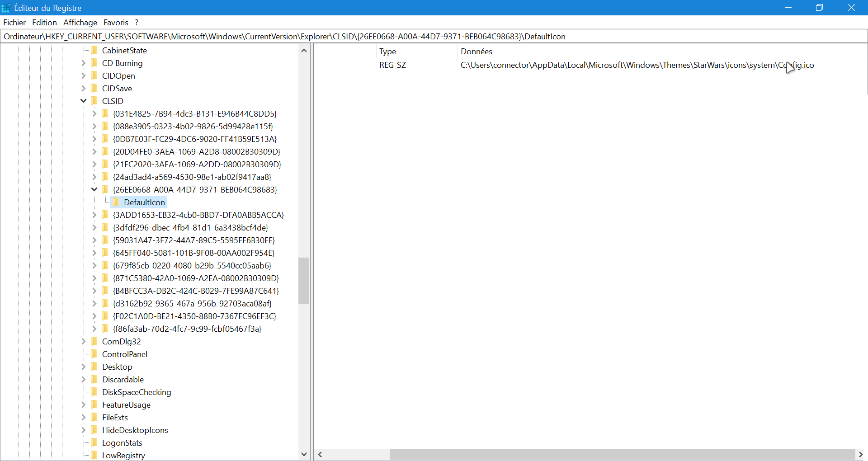Click the tree pane scroll-down arrow
Screen dimensions: 868x461
[304, 454]
